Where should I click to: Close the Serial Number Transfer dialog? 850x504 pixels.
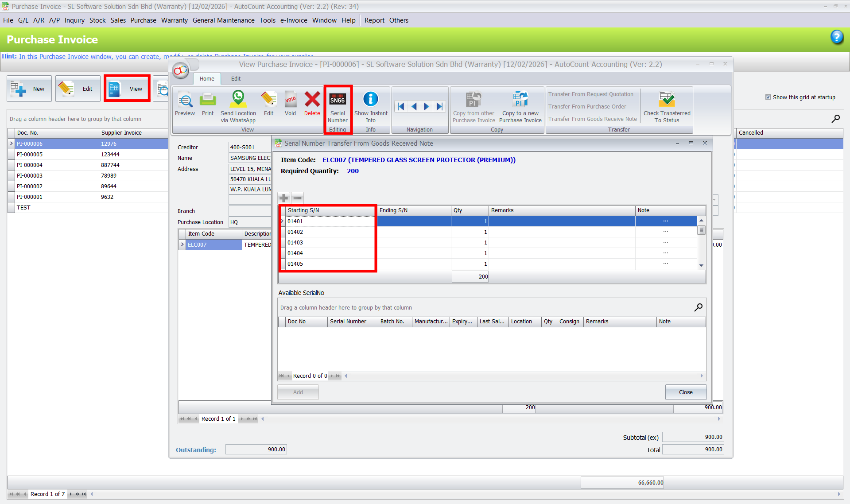pyautogui.click(x=686, y=392)
